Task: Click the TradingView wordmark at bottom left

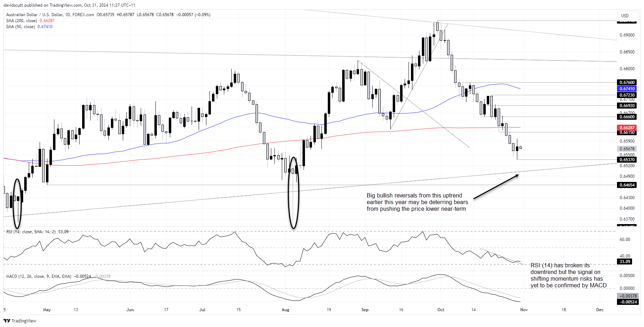Action: tap(24, 321)
